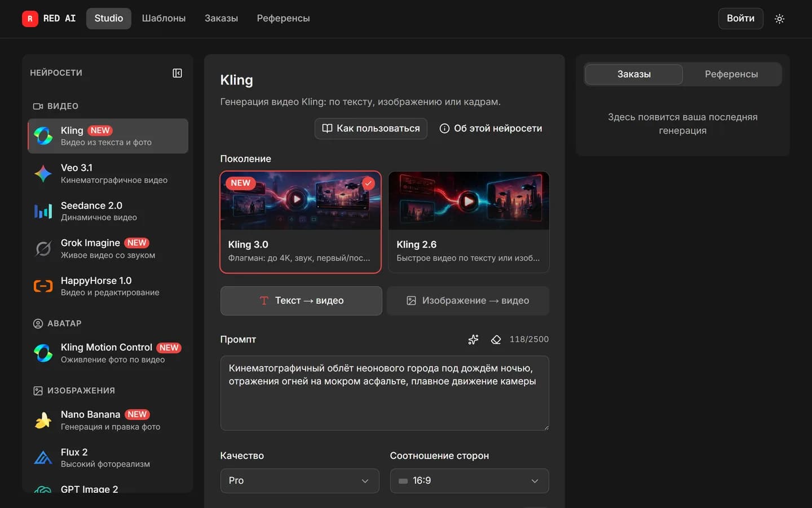This screenshot has width=812, height=508.
Task: Click the avatar icon beside АВАТАР
Action: pyautogui.click(x=38, y=323)
